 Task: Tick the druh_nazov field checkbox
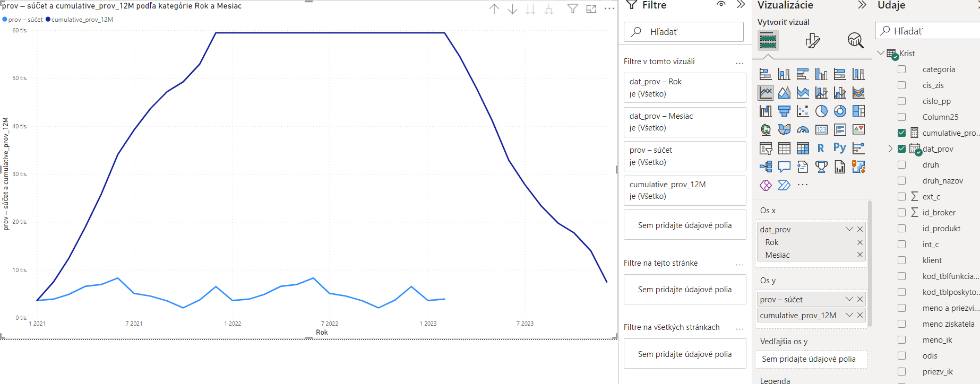pos(901,181)
